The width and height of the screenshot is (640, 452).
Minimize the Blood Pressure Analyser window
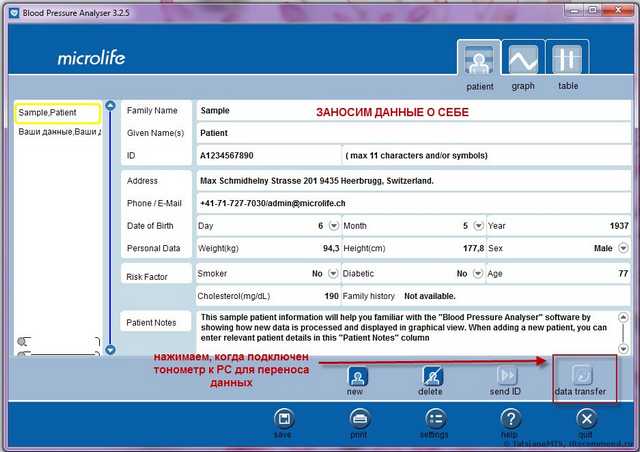point(576,11)
